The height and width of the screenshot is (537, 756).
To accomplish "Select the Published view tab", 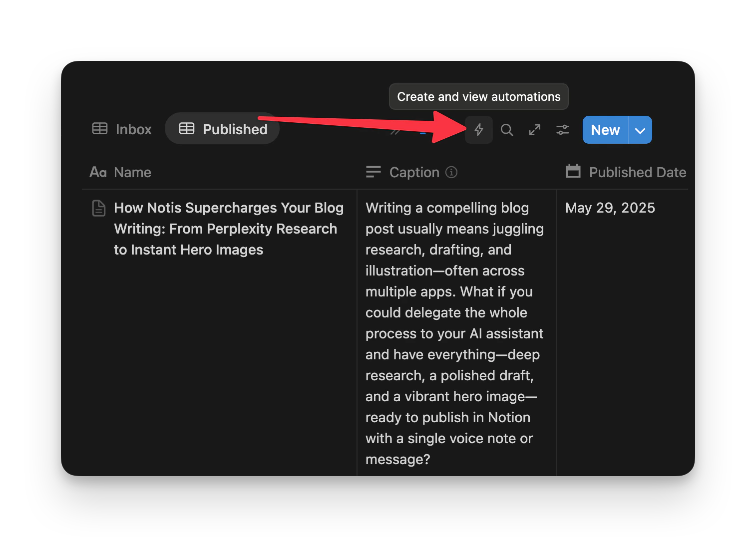I will 223,129.
